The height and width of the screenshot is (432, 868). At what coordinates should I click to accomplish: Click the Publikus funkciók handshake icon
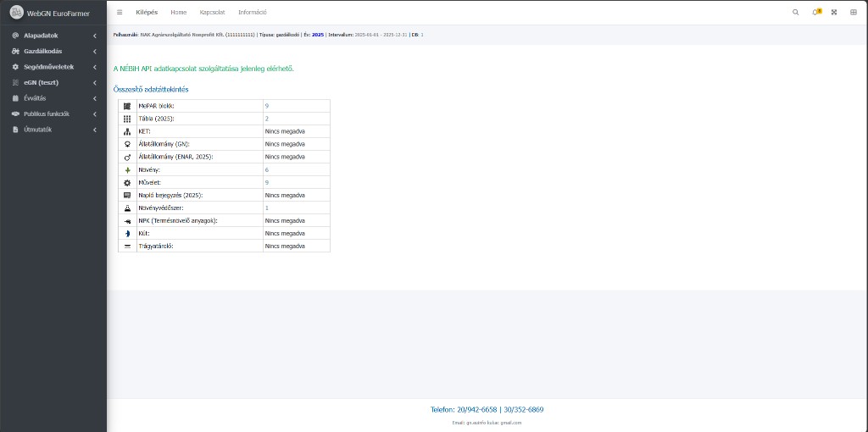pos(15,114)
